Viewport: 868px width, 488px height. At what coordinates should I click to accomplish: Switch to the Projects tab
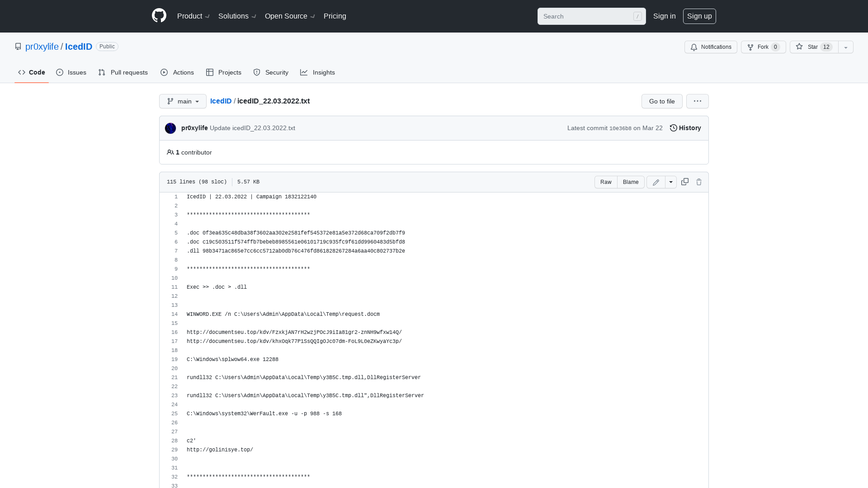tap(224, 72)
